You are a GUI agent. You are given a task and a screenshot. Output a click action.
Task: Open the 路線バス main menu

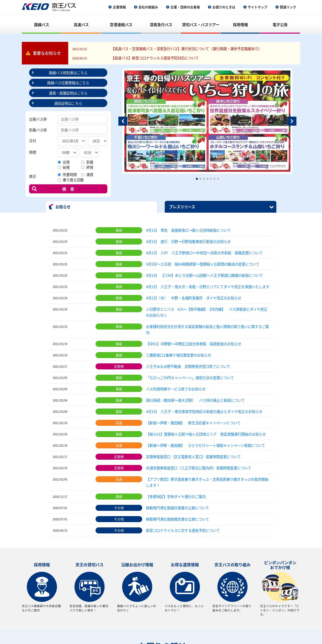click(42, 25)
